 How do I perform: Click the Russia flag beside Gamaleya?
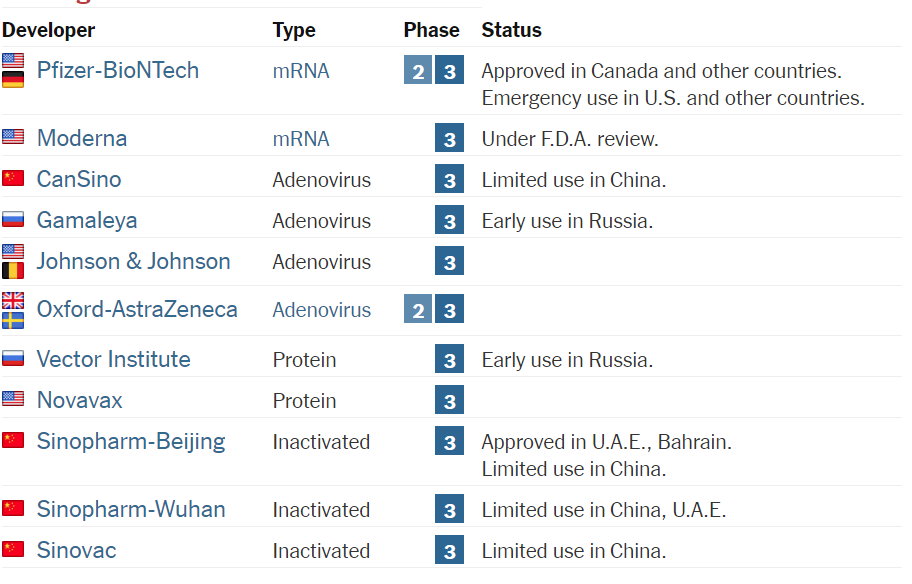(x=13, y=219)
